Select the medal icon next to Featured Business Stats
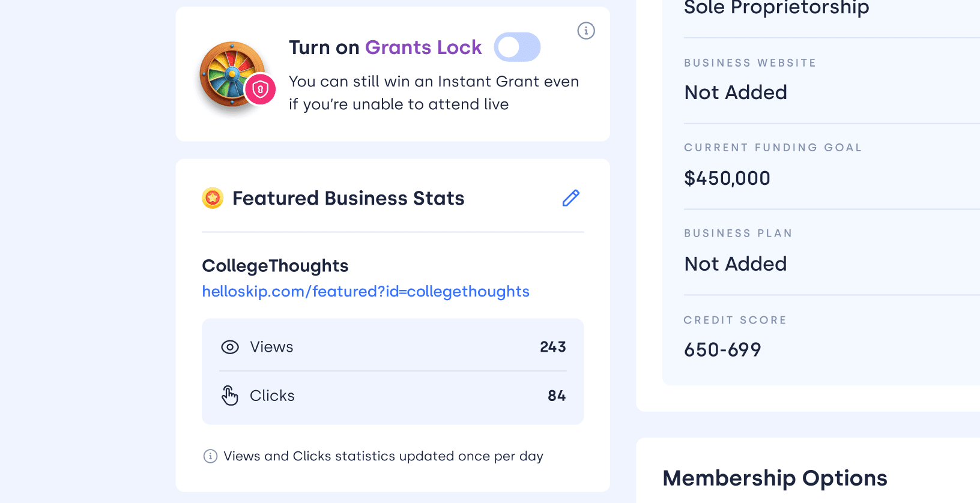The image size is (980, 503). coord(213,198)
